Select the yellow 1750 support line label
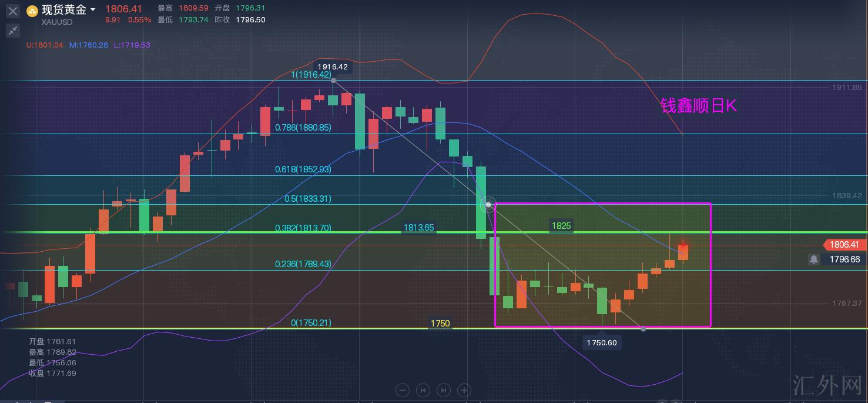 pos(440,323)
